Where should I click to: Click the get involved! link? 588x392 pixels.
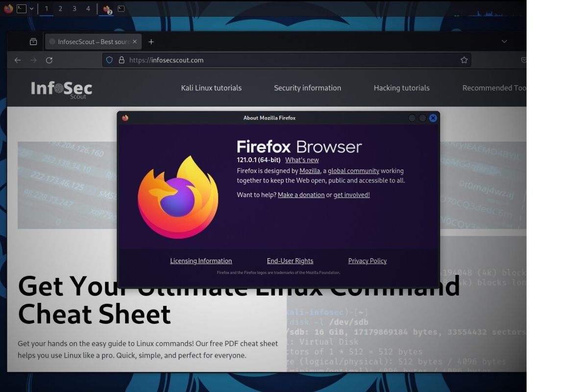[x=351, y=195]
